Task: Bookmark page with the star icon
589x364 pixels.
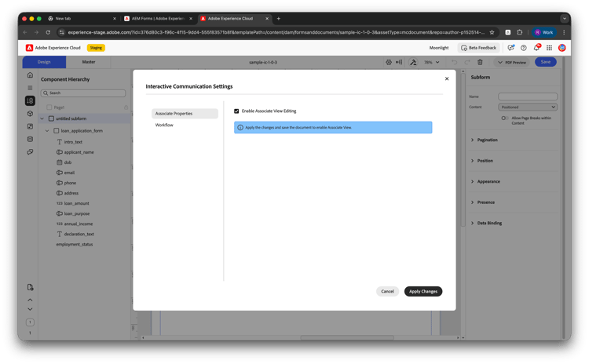Action: [x=492, y=32]
